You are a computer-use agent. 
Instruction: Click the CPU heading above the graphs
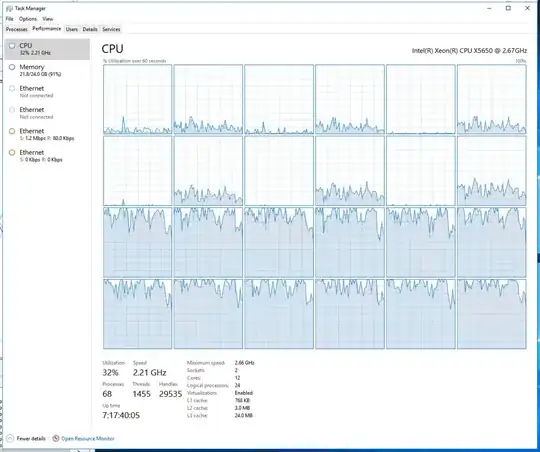tap(112, 49)
